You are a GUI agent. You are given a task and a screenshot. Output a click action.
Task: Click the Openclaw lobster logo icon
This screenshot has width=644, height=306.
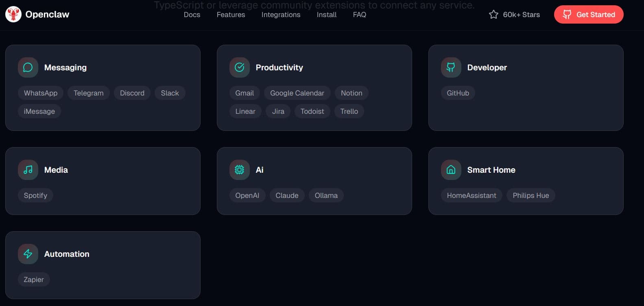click(x=13, y=15)
